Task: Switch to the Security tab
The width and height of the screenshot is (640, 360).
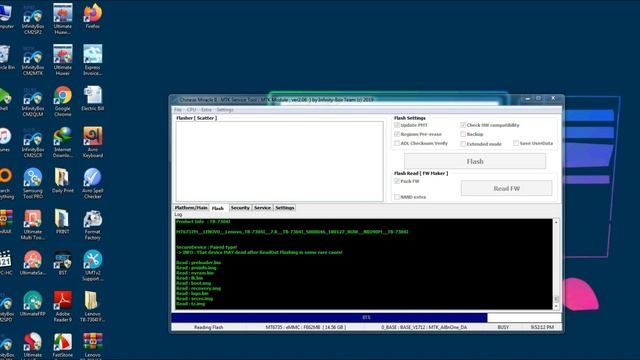Action: pos(240,208)
